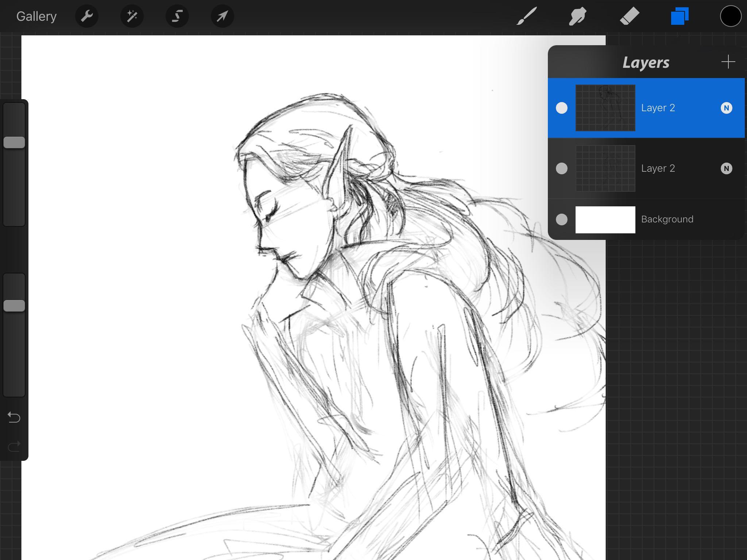Click the brush opacity slider handle
The image size is (747, 560).
pos(14,306)
